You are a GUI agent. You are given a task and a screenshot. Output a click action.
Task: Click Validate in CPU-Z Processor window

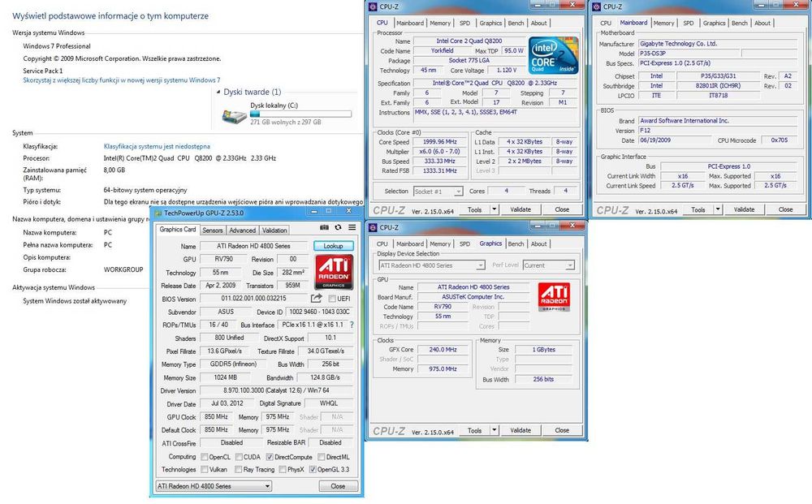pyautogui.click(x=520, y=209)
